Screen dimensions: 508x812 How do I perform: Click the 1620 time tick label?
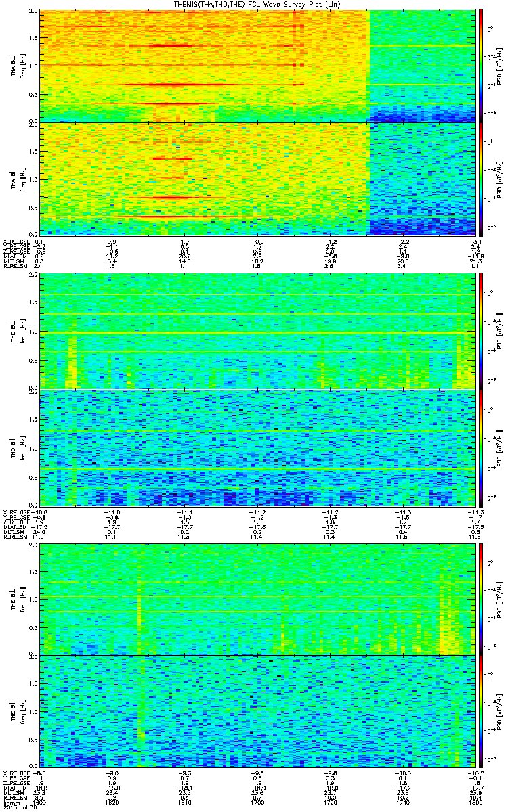coord(112,801)
